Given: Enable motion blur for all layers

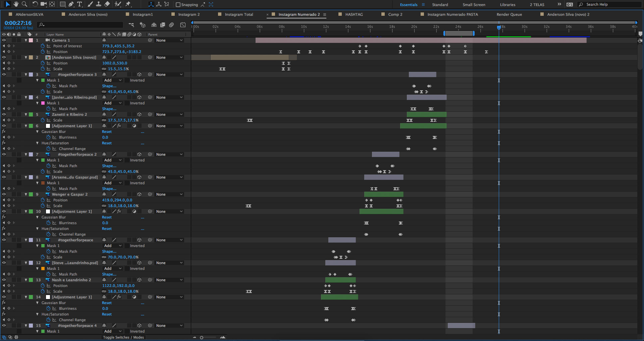Looking at the screenshot, I should coord(171,25).
